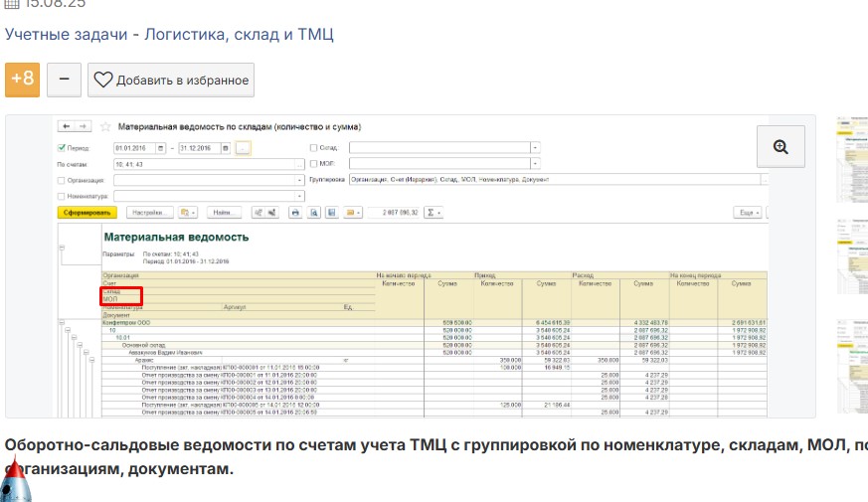Enable the Организация filter checkbox
This screenshot has height=502, width=868.
pyautogui.click(x=62, y=181)
